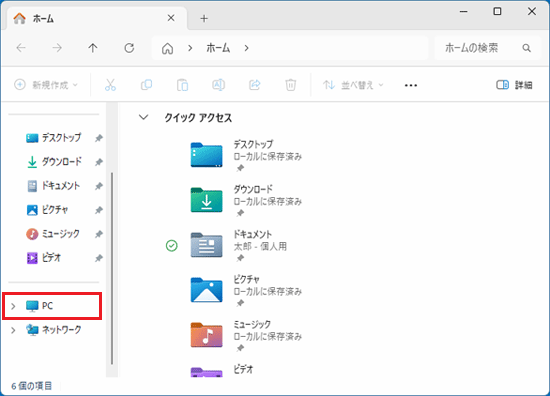Click the Share icon in toolbar
The image size is (550, 396).
pos(255,85)
